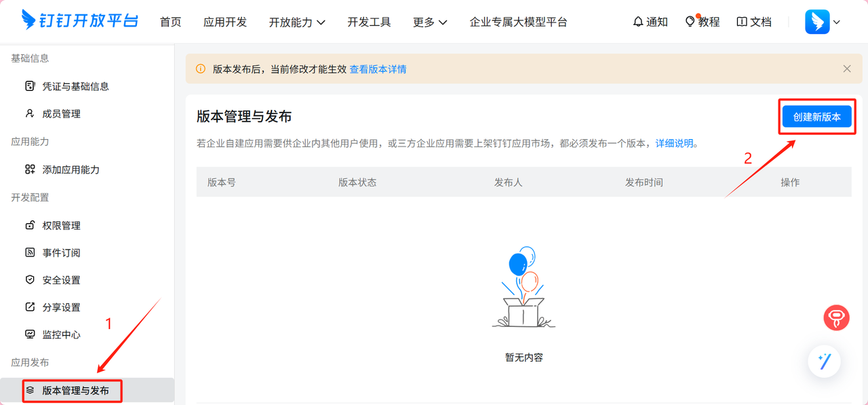Select 事件订阅 in sidebar
Image resolution: width=868 pixels, height=405 pixels.
click(x=61, y=252)
